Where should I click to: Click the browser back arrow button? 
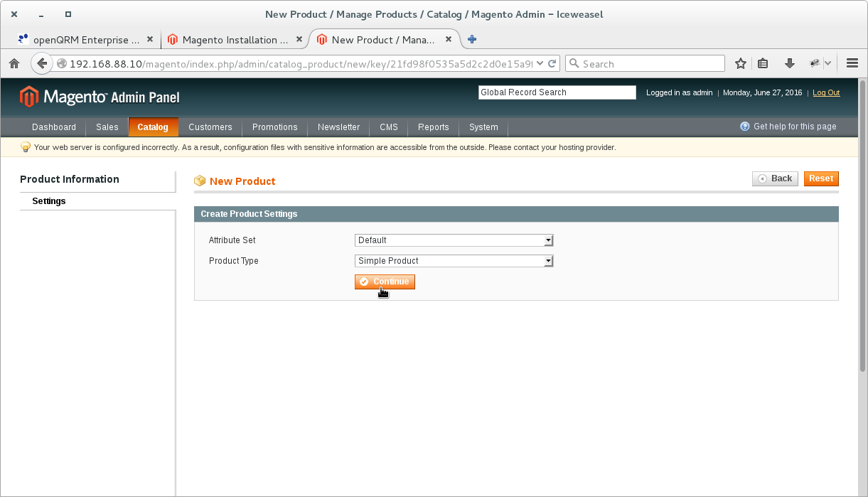(x=42, y=63)
